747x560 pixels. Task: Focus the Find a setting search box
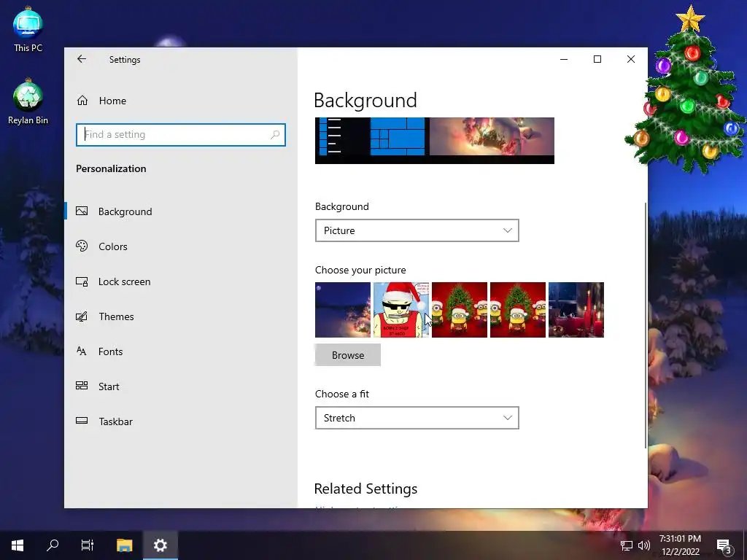pyautogui.click(x=181, y=135)
